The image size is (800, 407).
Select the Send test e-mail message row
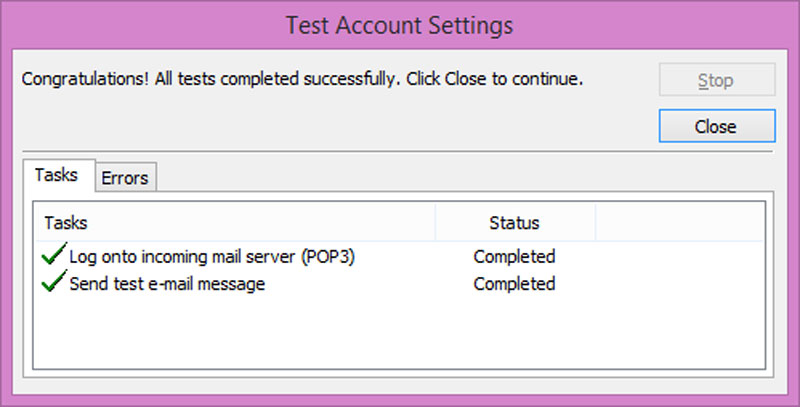(400, 284)
